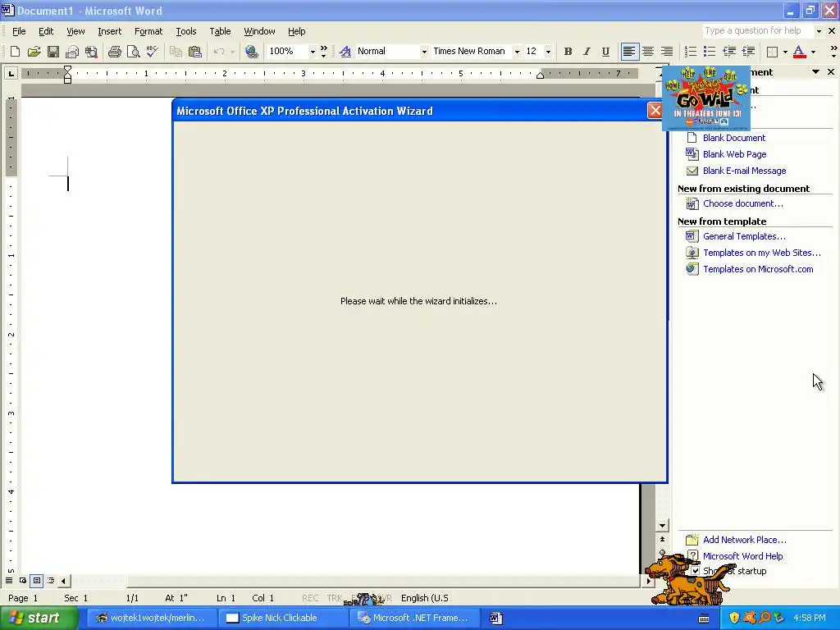Apply the red Font Color
The width and height of the screenshot is (840, 630).
tap(799, 52)
